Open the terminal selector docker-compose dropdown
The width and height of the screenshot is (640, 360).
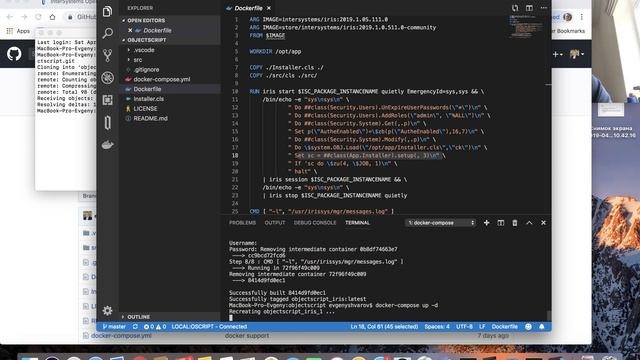click(x=441, y=223)
